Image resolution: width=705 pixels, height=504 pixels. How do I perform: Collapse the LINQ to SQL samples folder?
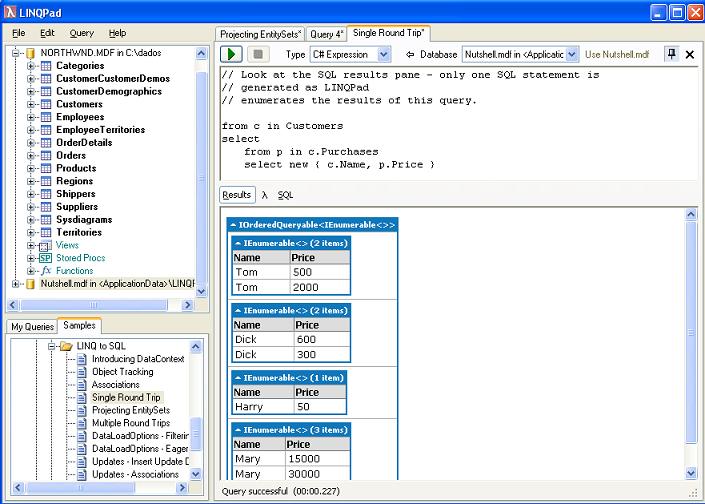click(51, 346)
